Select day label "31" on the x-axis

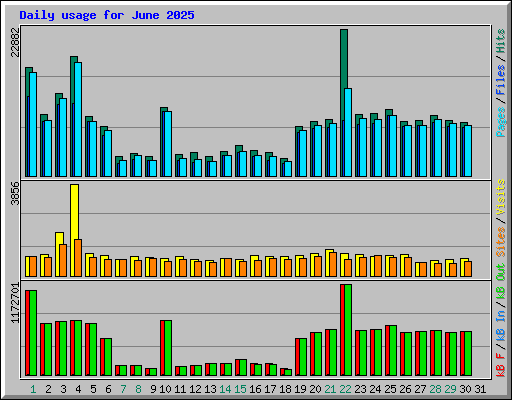click(x=480, y=389)
